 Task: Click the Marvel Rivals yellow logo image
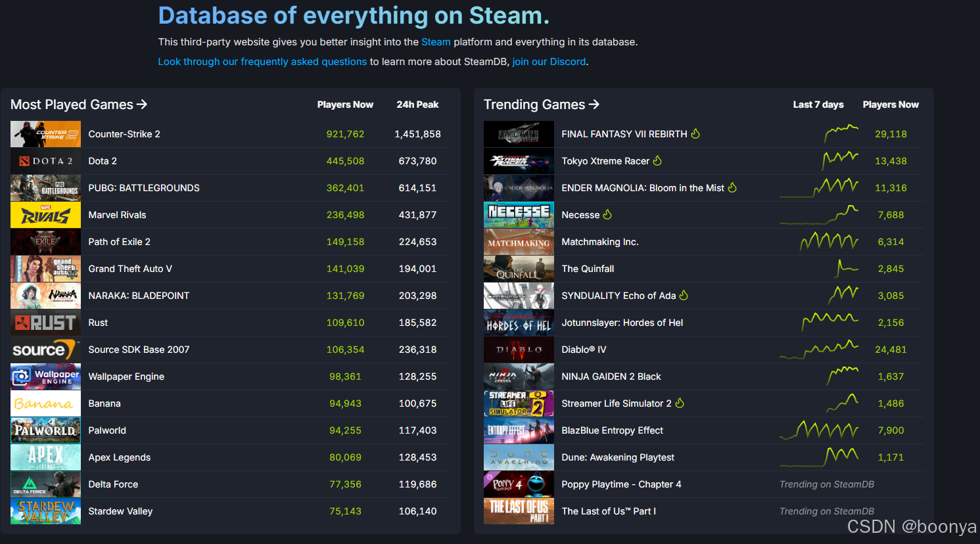[46, 215]
